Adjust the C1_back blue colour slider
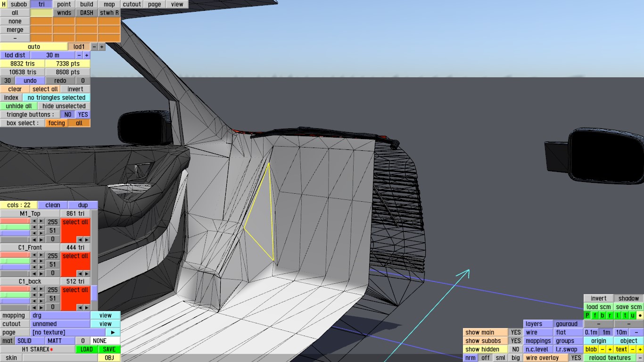This screenshot has height=362, width=644. [15, 301]
